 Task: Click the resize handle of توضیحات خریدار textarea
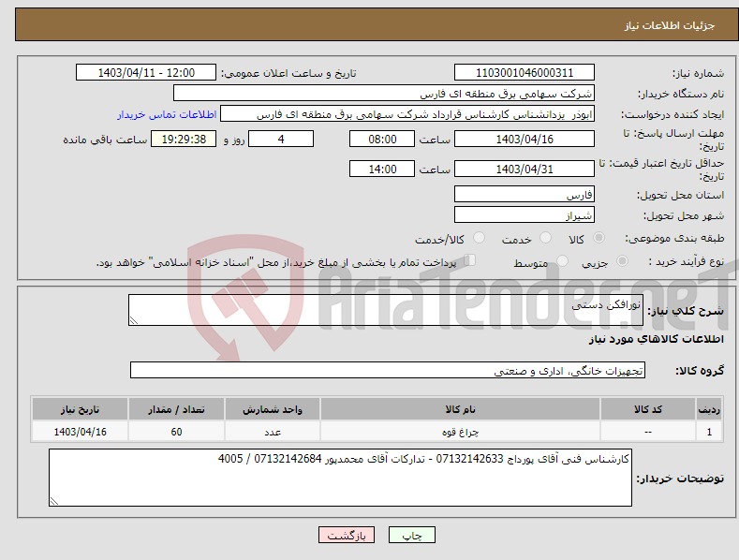[54, 501]
